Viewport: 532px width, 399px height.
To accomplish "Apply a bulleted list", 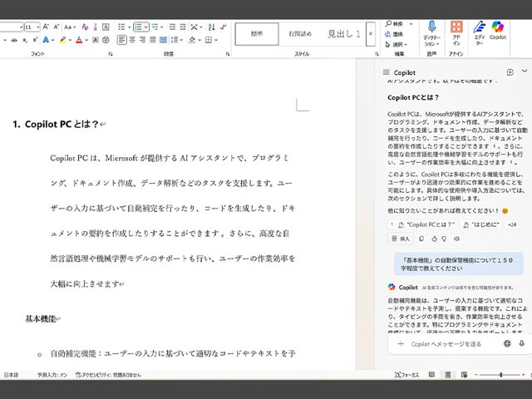I will [x=121, y=27].
